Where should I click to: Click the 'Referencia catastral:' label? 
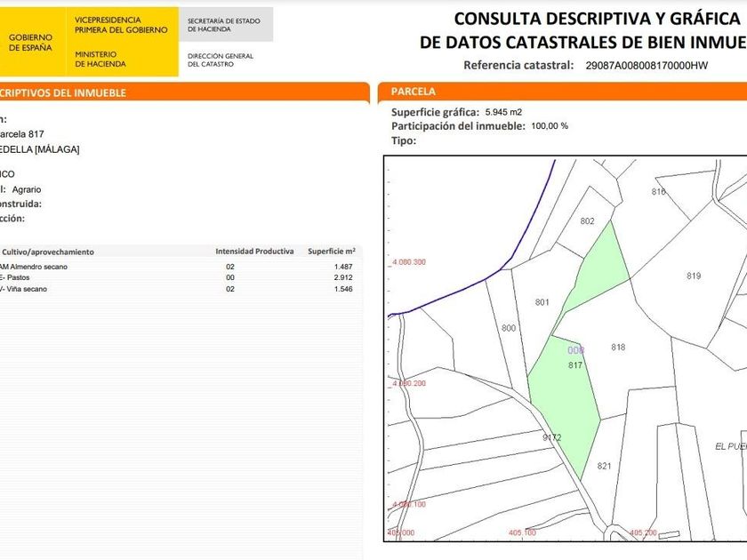pos(518,65)
